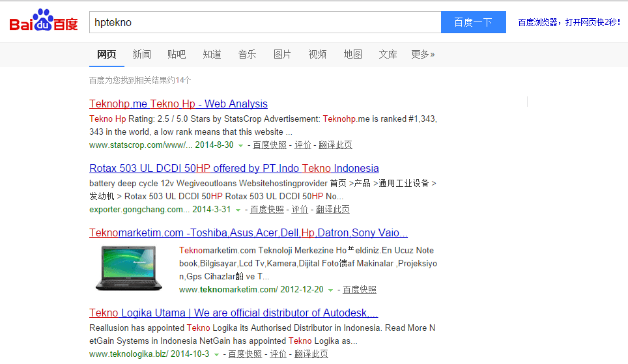Expand dropdown arrow after 2012-12-20

[x=330, y=290]
